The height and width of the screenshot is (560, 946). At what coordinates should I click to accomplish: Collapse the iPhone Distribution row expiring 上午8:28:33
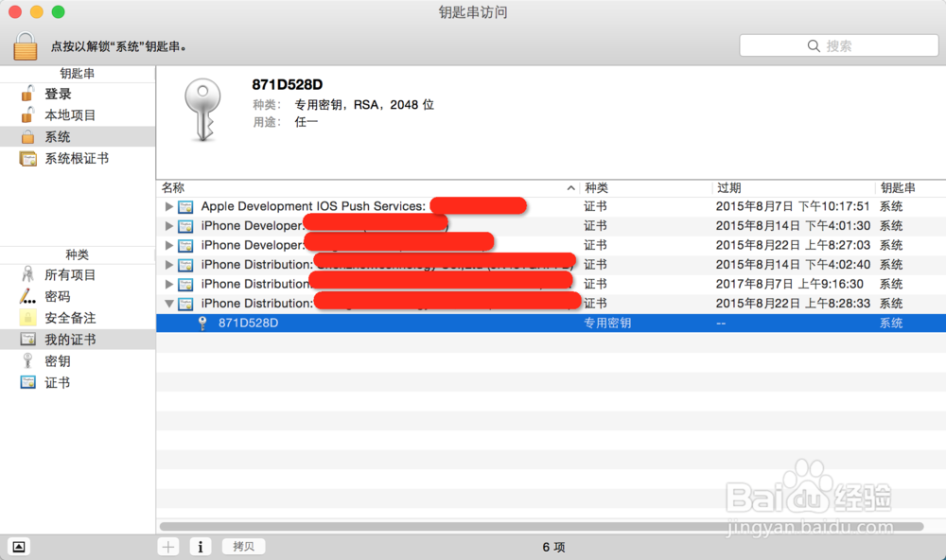pyautogui.click(x=169, y=304)
